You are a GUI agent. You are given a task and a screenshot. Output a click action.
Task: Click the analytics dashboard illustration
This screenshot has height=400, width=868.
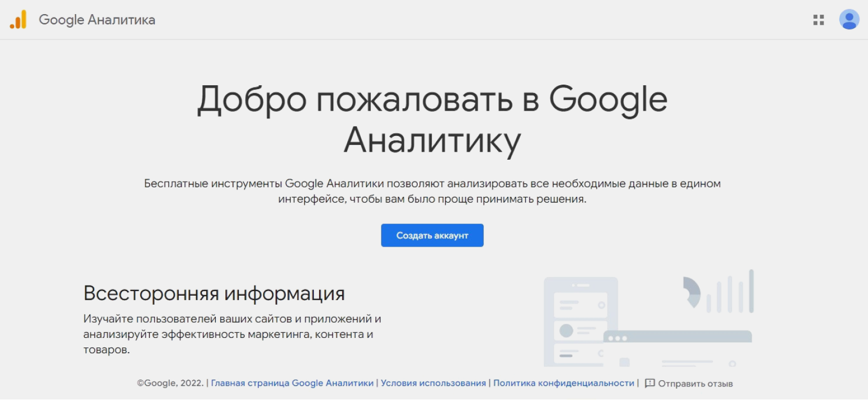(x=648, y=318)
